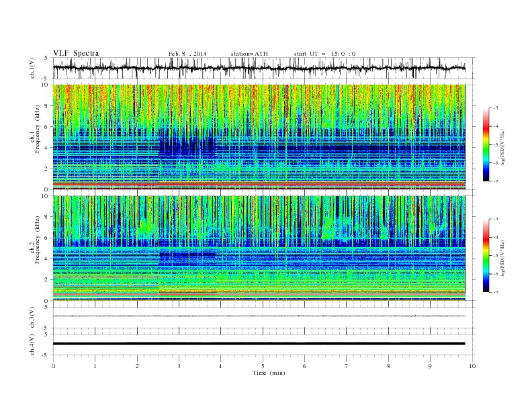The height and width of the screenshot is (411, 532).
Task: Click tick label 9 on the Time axis
Action: tap(430, 366)
